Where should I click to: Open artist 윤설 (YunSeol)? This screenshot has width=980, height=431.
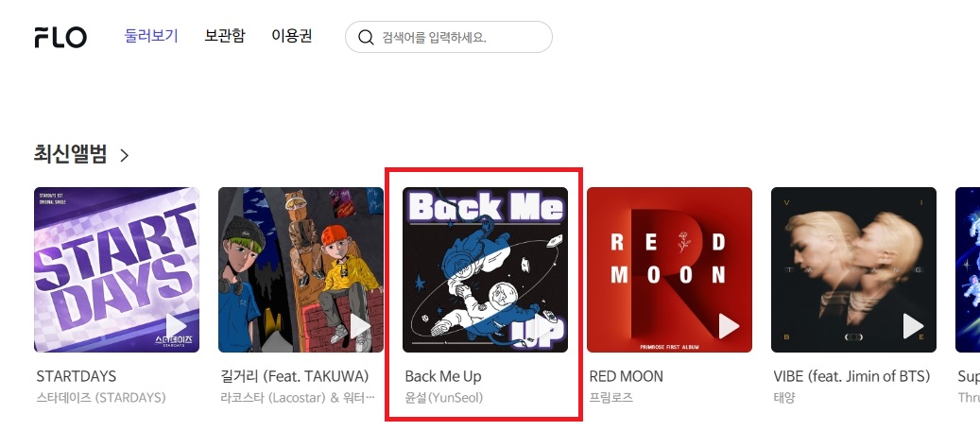click(x=444, y=397)
